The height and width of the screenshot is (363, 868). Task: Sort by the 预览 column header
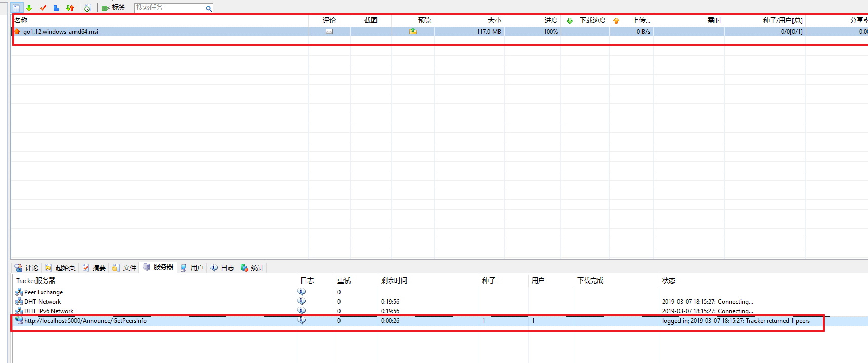(425, 20)
